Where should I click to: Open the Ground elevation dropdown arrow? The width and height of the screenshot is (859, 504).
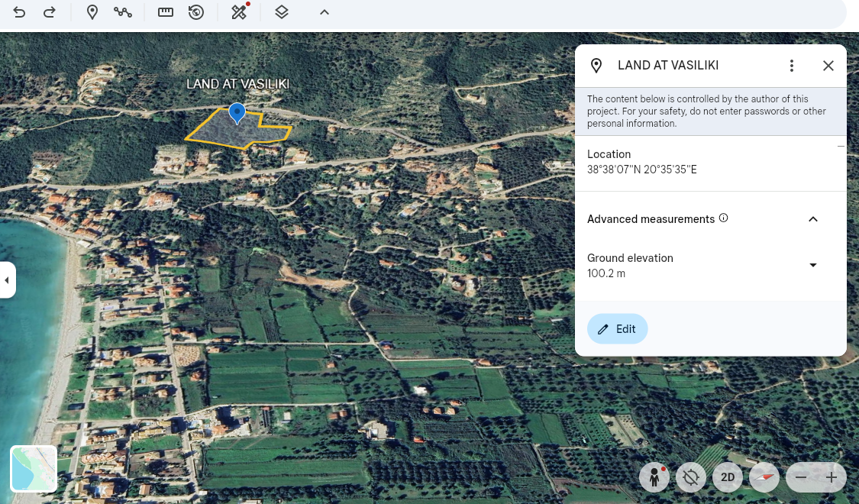point(813,265)
